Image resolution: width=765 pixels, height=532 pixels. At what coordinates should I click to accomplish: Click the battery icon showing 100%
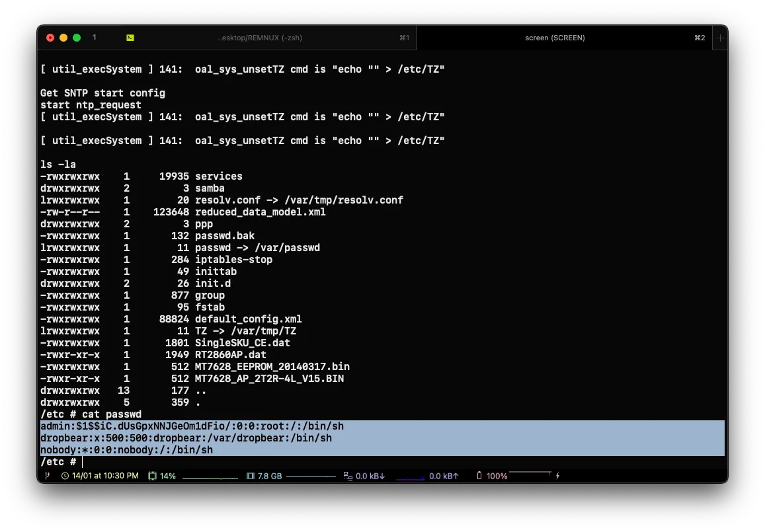479,476
